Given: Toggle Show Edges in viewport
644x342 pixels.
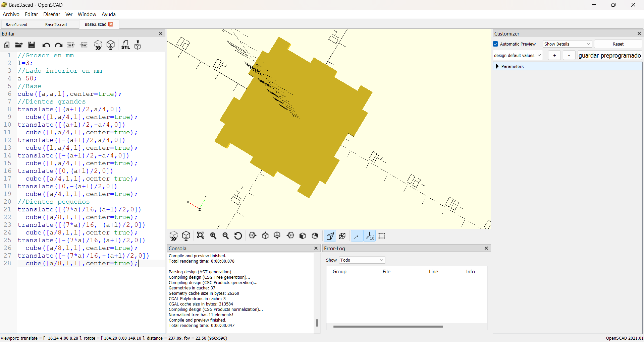Looking at the screenshot, I should pos(382,236).
